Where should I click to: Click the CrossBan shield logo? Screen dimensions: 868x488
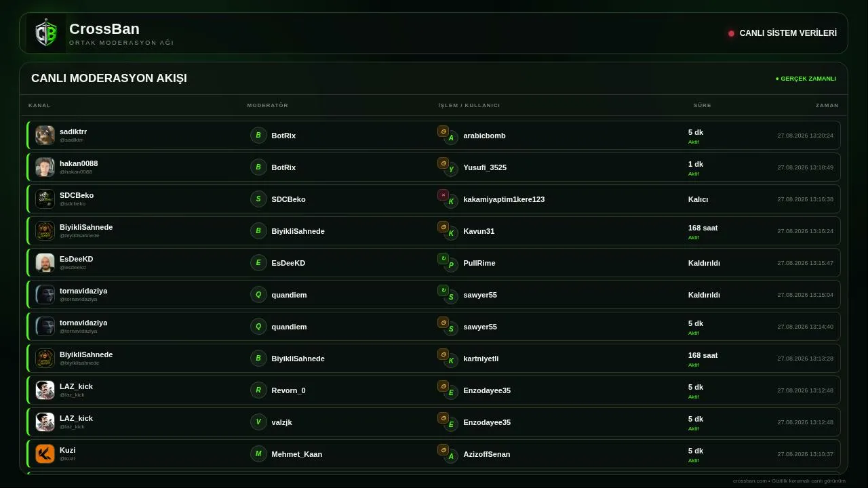click(x=46, y=33)
